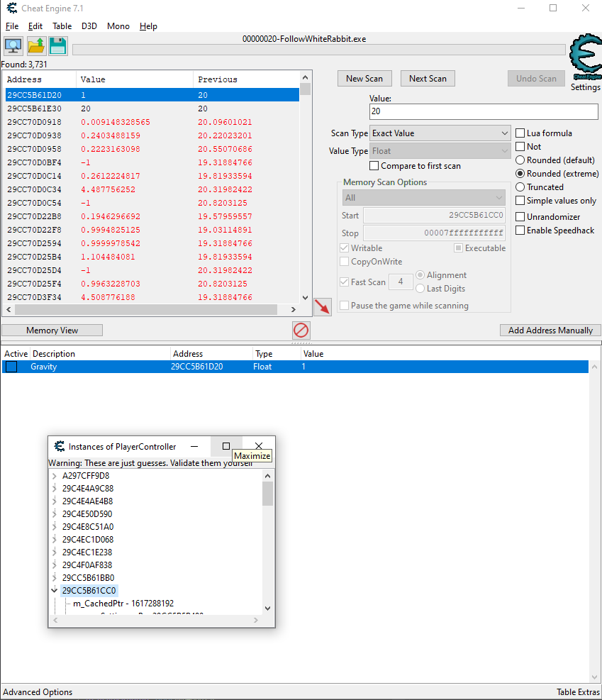
Task: Open the Help menu
Action: [148, 26]
